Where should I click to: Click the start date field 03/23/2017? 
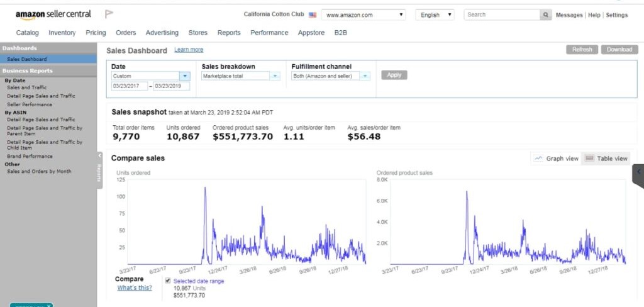tap(130, 86)
